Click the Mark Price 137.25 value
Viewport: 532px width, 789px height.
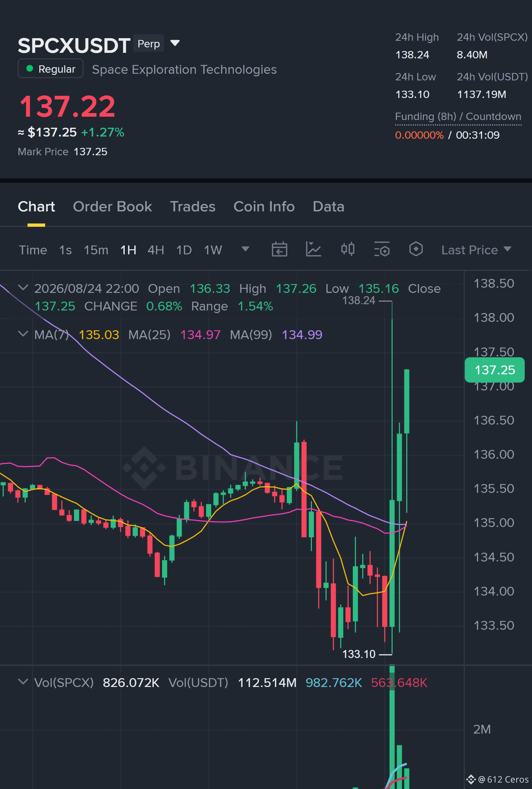[90, 152]
